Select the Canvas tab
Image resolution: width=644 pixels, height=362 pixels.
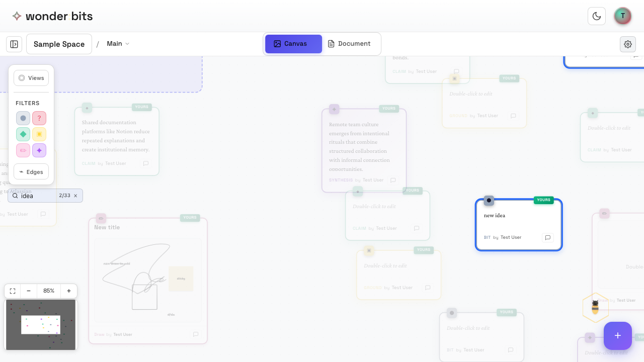(x=293, y=44)
